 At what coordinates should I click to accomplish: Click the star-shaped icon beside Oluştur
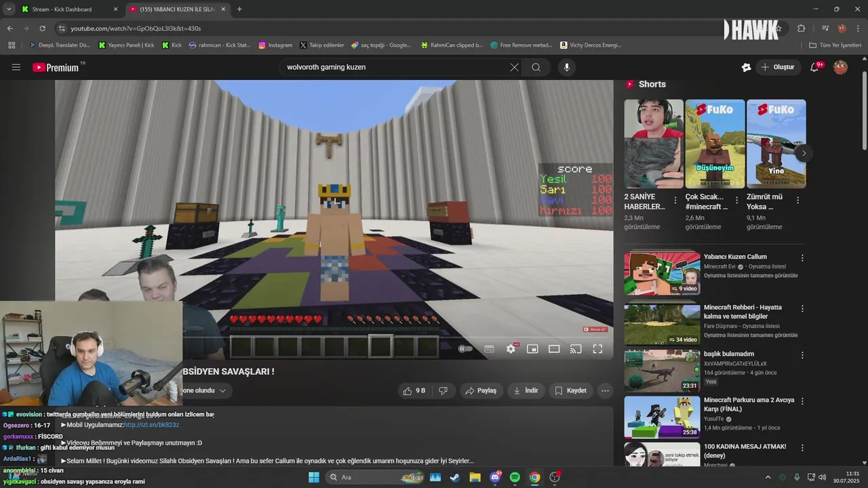(746, 67)
